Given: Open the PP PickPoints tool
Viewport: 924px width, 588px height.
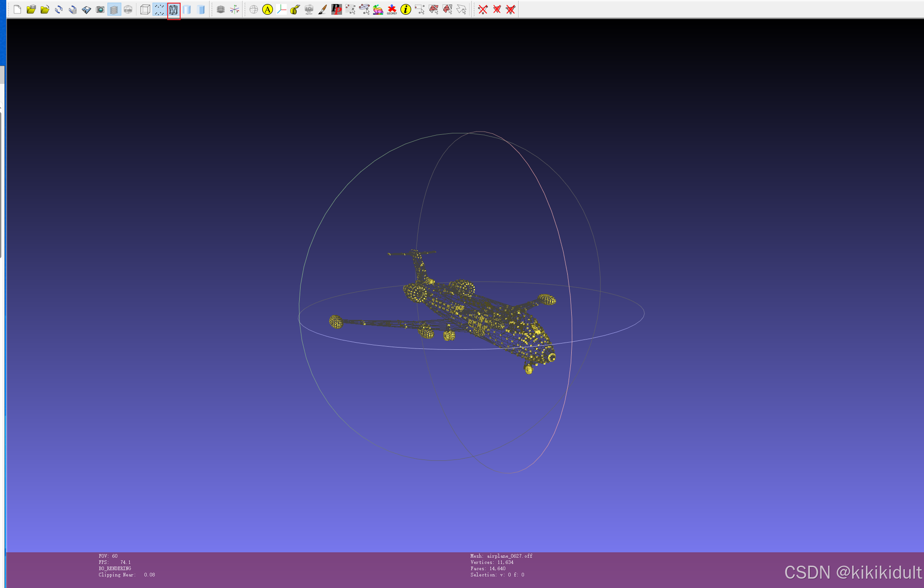Looking at the screenshot, I should (x=337, y=9).
